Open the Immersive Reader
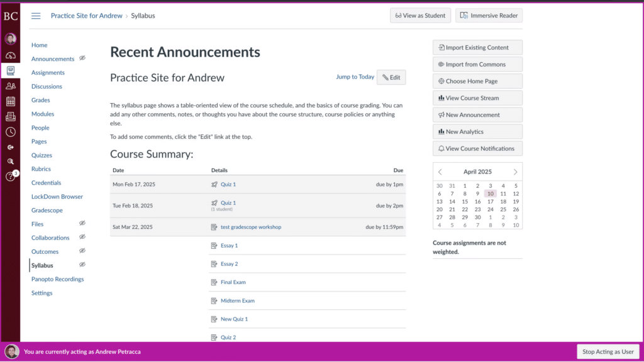 489,16
